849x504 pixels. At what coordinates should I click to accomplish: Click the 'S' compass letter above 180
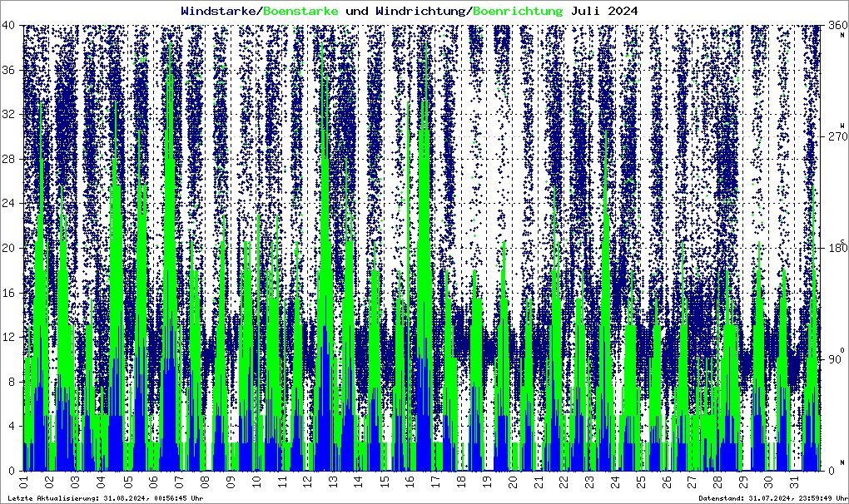coord(842,240)
